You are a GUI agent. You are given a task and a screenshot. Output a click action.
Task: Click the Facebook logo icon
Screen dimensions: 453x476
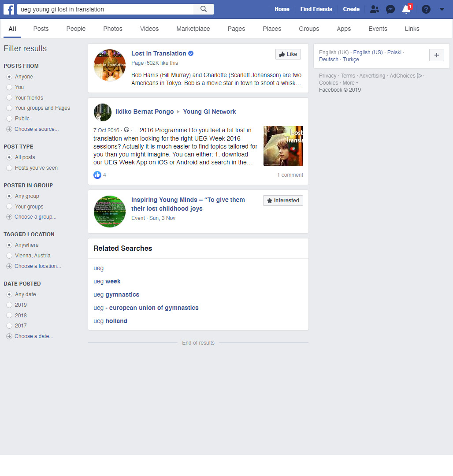[9, 9]
